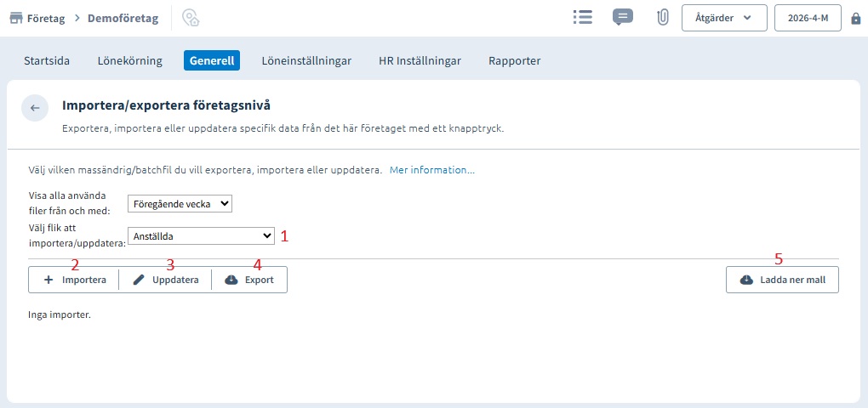
Task: Open the list view icon in header
Action: [582, 18]
